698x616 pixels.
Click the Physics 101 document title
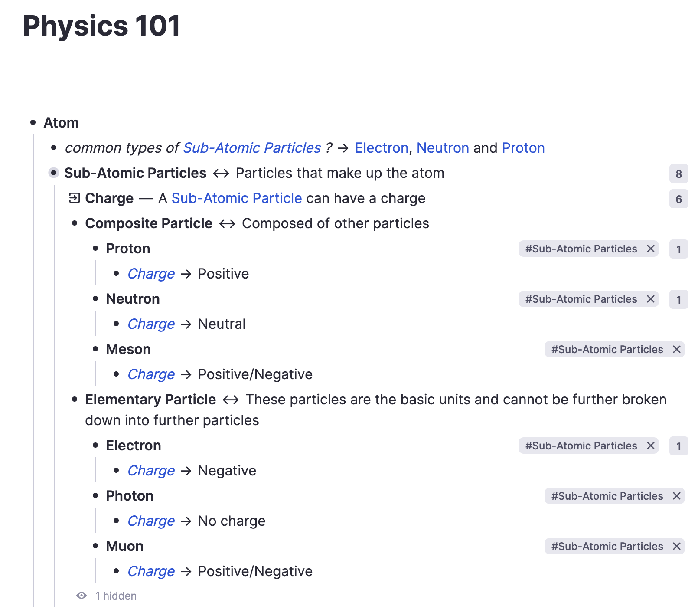[x=101, y=26]
